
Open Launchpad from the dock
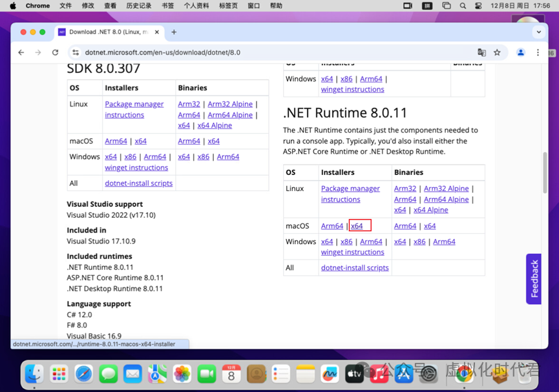click(x=59, y=374)
